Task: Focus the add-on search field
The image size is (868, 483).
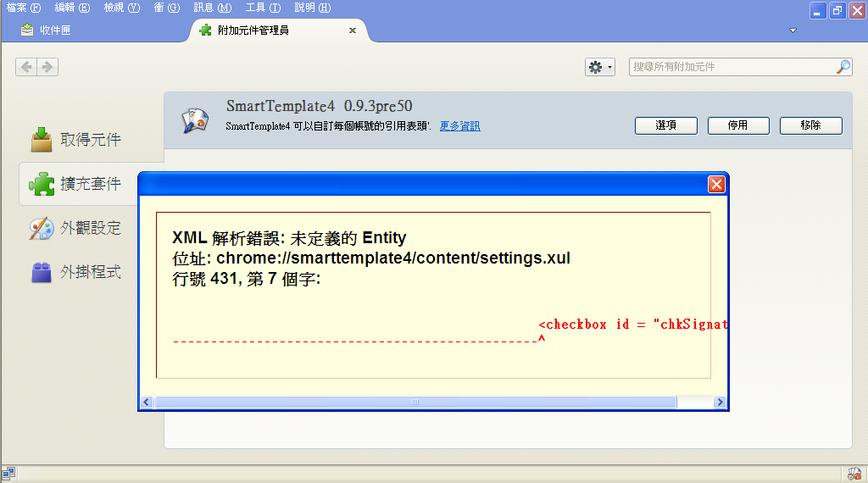Action: (x=740, y=67)
